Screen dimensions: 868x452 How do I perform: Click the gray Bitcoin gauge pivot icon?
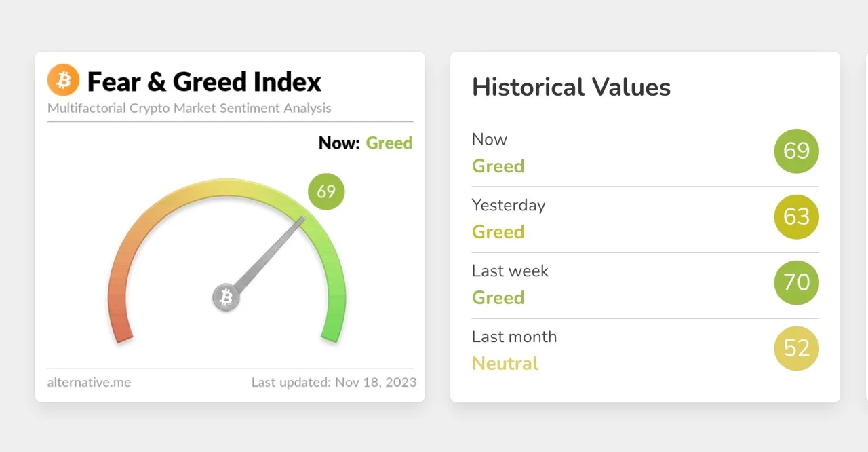click(226, 297)
